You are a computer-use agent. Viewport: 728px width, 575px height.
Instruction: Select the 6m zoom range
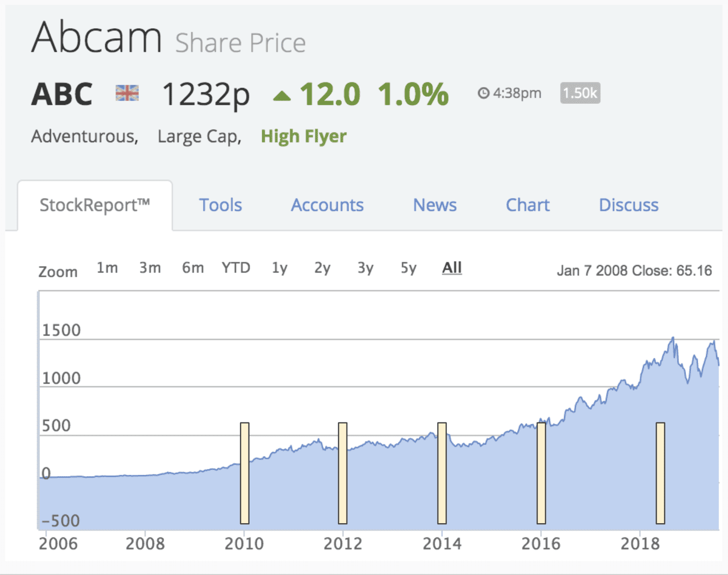193,267
